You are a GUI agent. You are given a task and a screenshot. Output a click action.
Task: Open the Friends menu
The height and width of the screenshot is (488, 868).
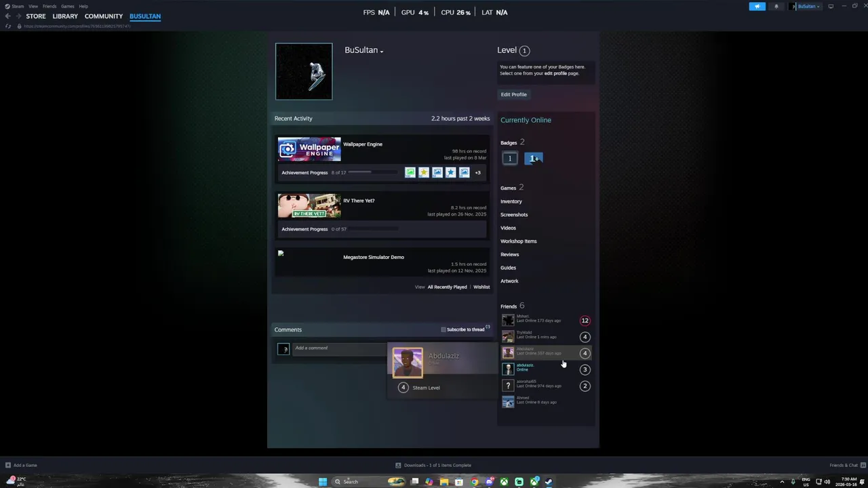pyautogui.click(x=50, y=6)
